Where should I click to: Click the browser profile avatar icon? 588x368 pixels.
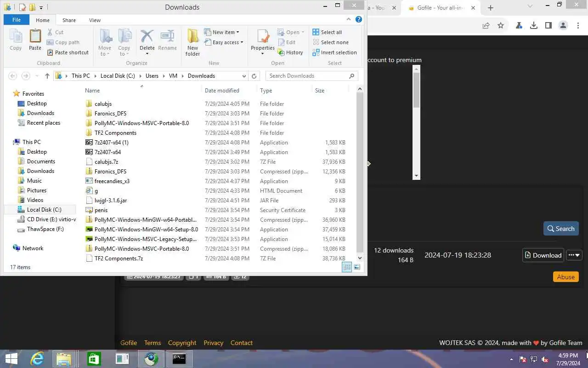point(563,26)
